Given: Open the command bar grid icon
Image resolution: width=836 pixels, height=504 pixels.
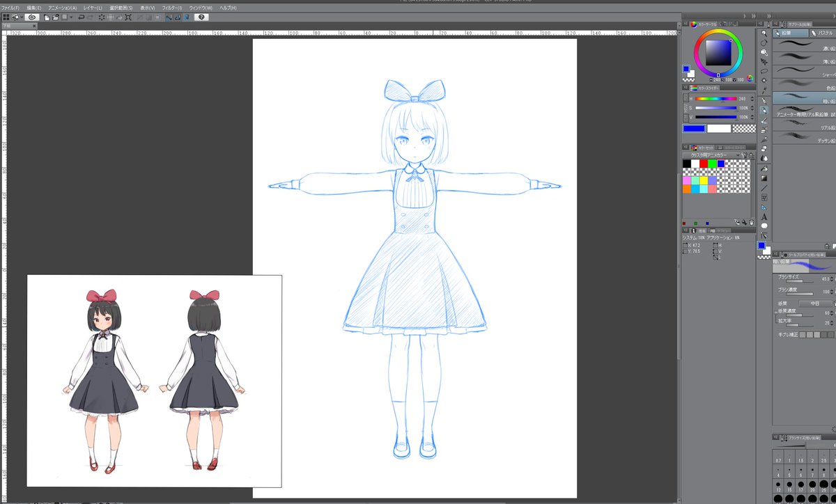Looking at the screenshot, I should (x=6, y=17).
